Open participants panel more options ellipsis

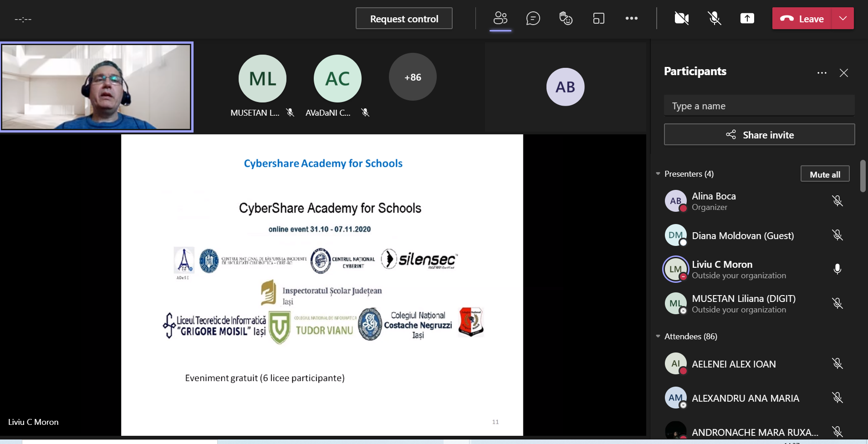822,73
